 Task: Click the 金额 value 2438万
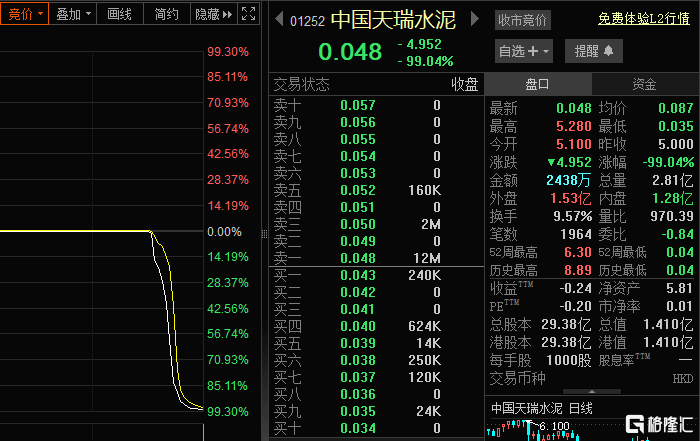coord(568,180)
